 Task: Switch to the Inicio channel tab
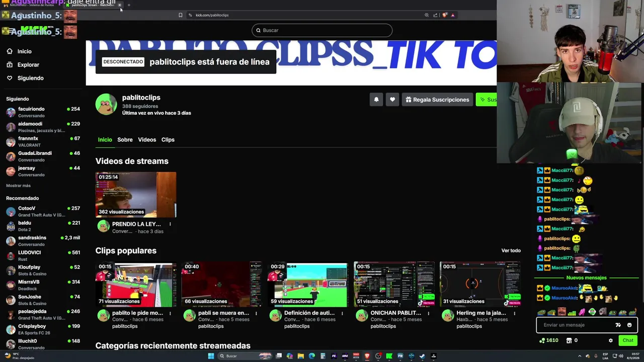point(105,140)
